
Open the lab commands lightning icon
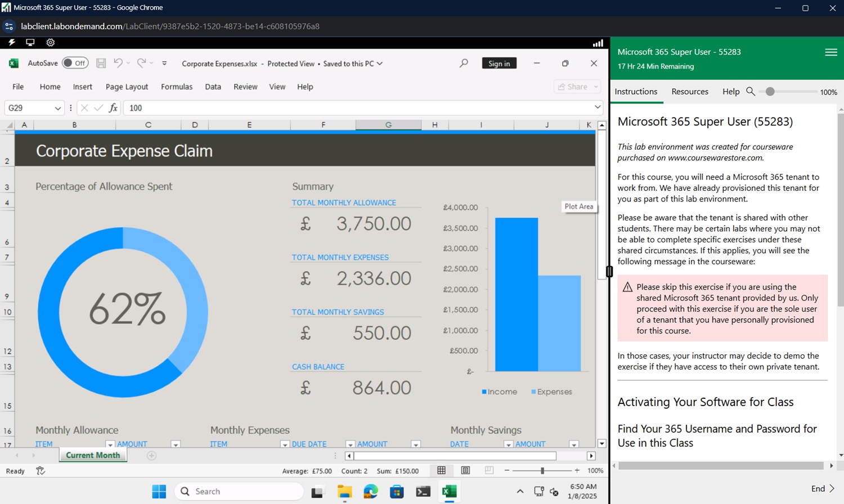[12, 42]
